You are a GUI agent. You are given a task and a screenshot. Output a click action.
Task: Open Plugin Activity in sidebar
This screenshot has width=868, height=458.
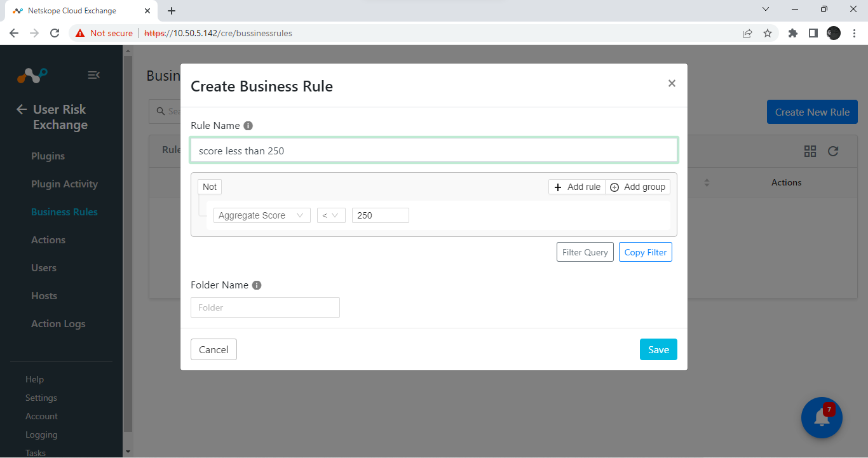(65, 184)
